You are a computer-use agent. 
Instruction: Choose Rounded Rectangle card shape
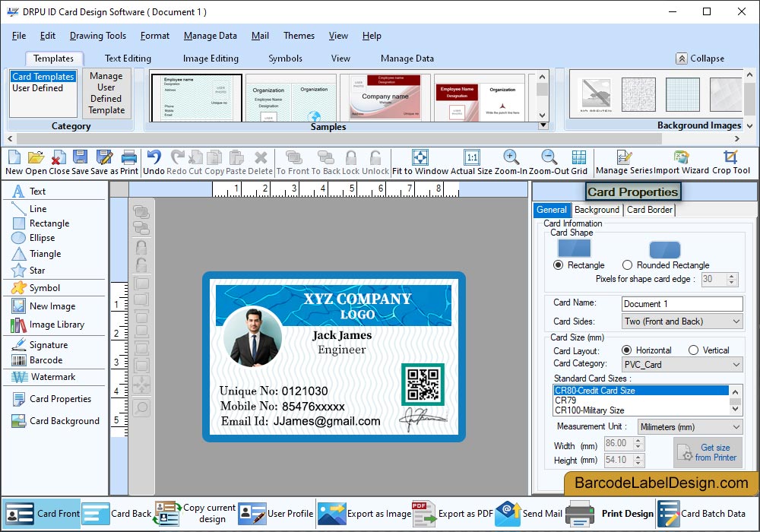tap(627, 265)
